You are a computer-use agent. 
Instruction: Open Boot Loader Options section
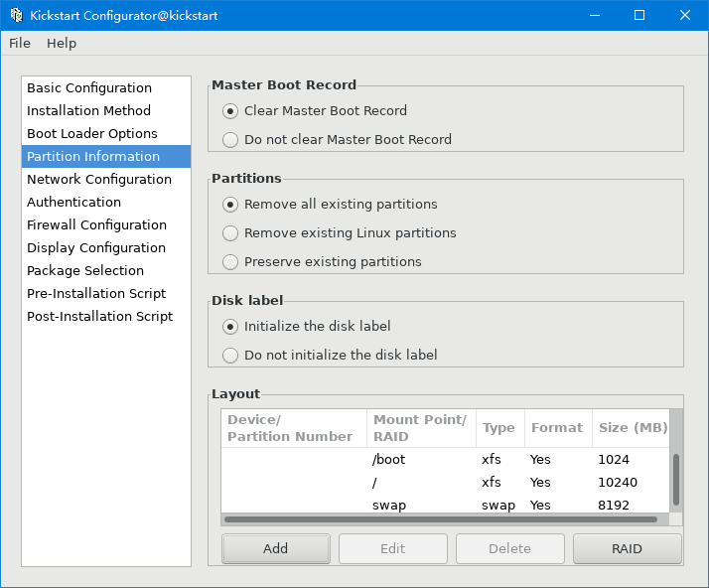pyautogui.click(x=106, y=133)
